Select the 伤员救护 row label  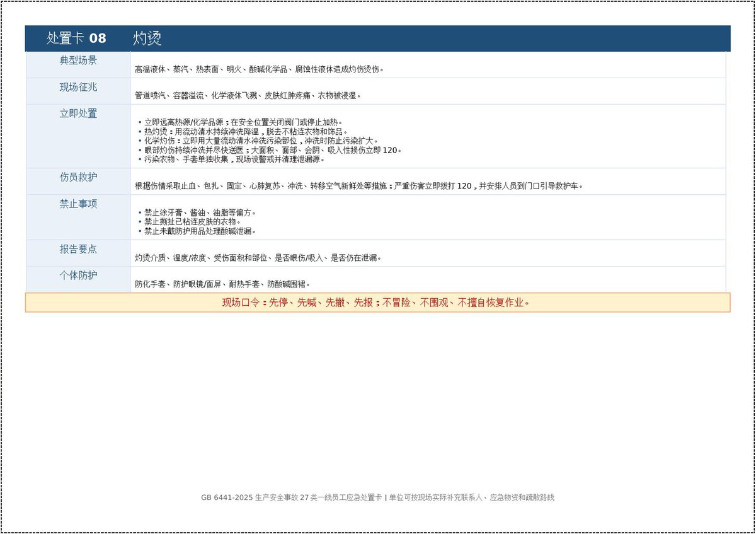tap(78, 177)
